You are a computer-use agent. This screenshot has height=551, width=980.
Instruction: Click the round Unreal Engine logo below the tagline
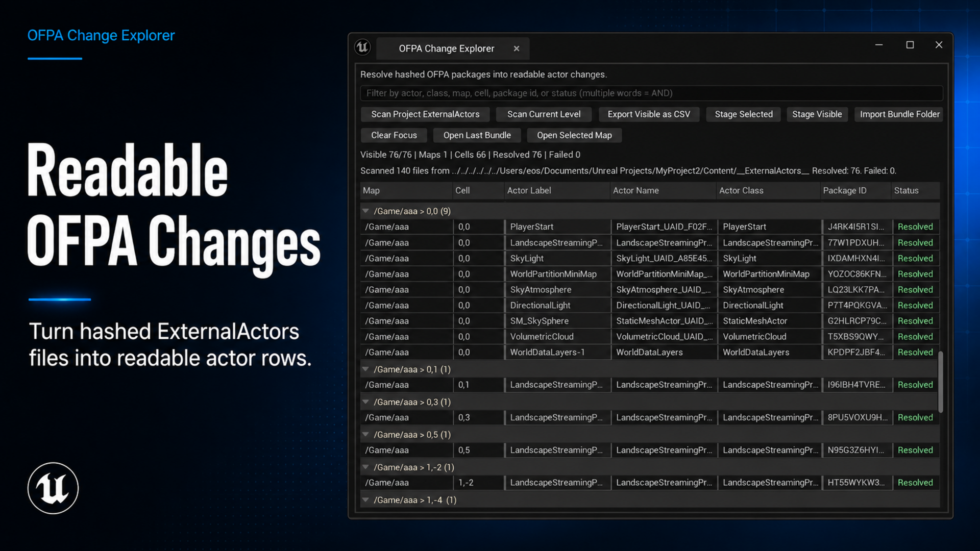[x=53, y=488]
